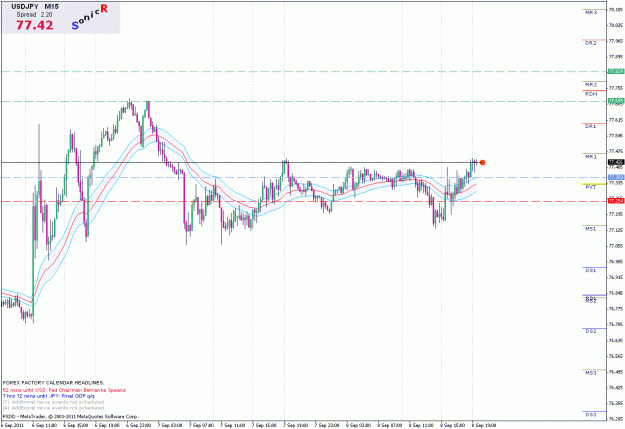Image resolution: width=625 pixels, height=429 pixels.
Task: Click the 6 Sep 23:00 time axis label
Action: click(138, 426)
